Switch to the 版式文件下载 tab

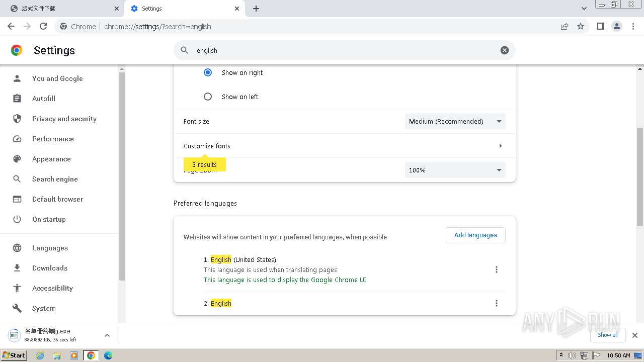point(60,9)
